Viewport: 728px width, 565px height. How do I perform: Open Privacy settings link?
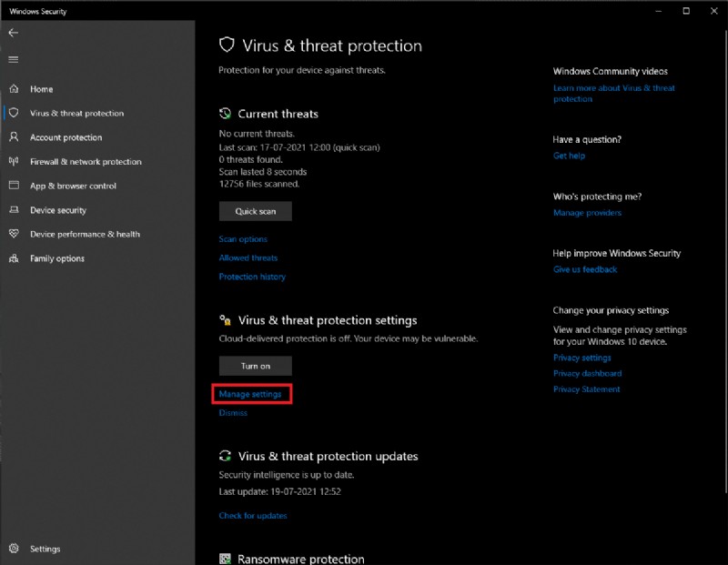[x=581, y=358]
